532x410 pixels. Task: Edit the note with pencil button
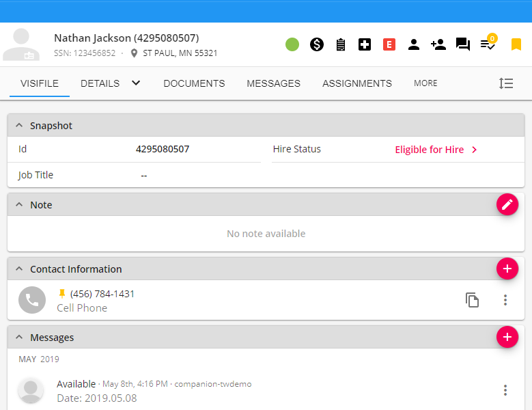tap(507, 204)
